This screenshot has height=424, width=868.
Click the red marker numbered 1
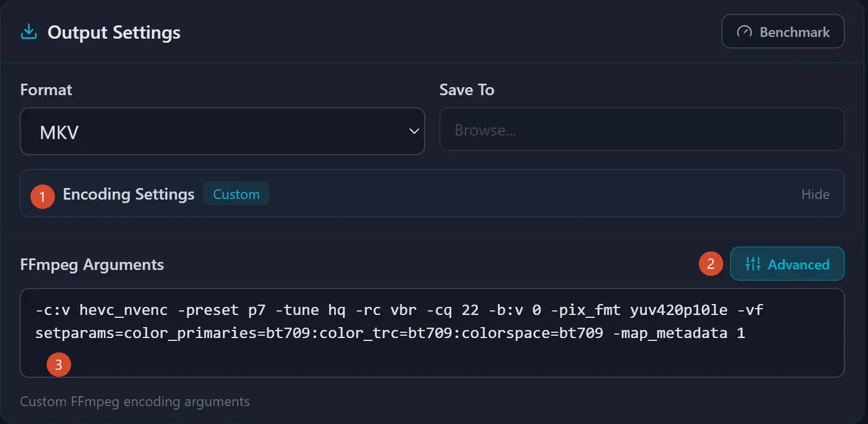click(43, 196)
